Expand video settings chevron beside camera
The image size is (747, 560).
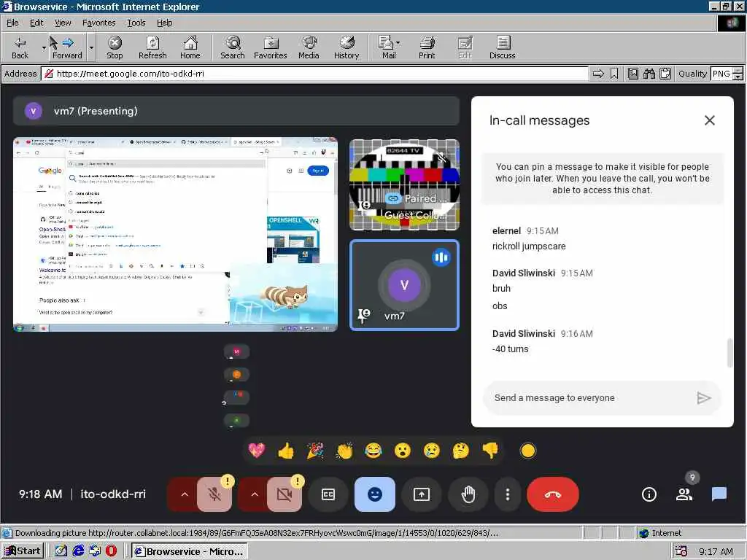point(255,494)
